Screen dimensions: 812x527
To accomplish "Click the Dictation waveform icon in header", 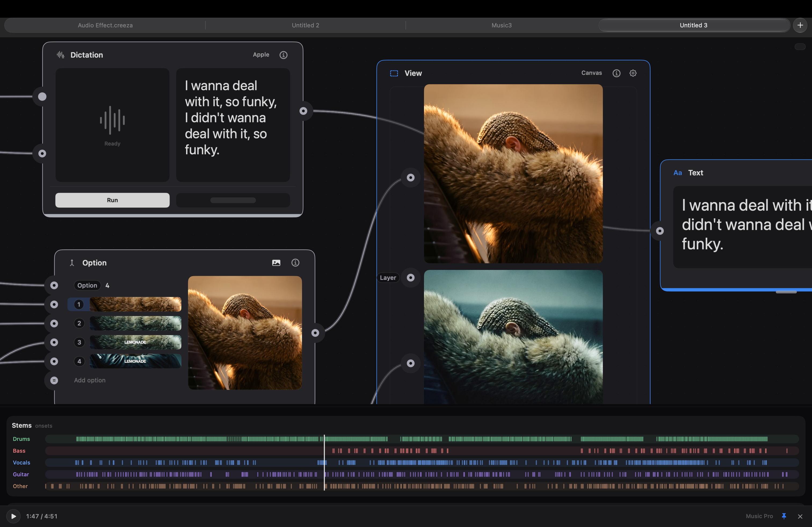I will tap(60, 55).
